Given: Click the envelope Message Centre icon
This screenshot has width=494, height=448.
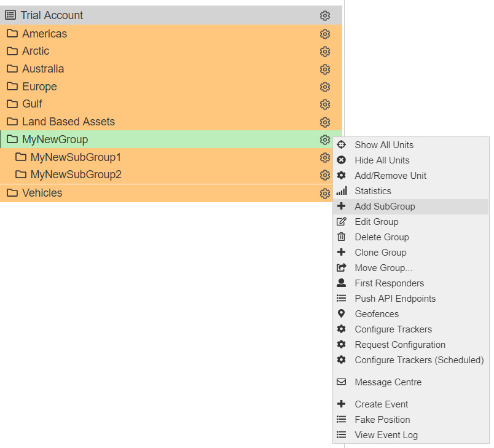Looking at the screenshot, I should 341,382.
